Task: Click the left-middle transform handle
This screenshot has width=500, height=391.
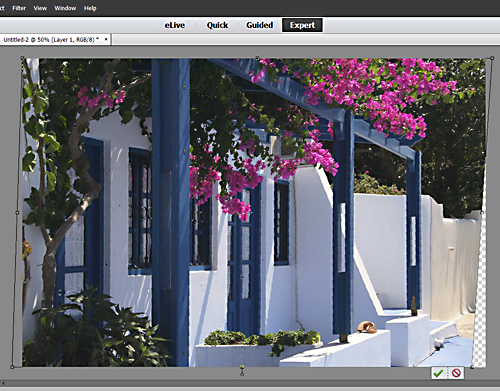Action: [17, 212]
